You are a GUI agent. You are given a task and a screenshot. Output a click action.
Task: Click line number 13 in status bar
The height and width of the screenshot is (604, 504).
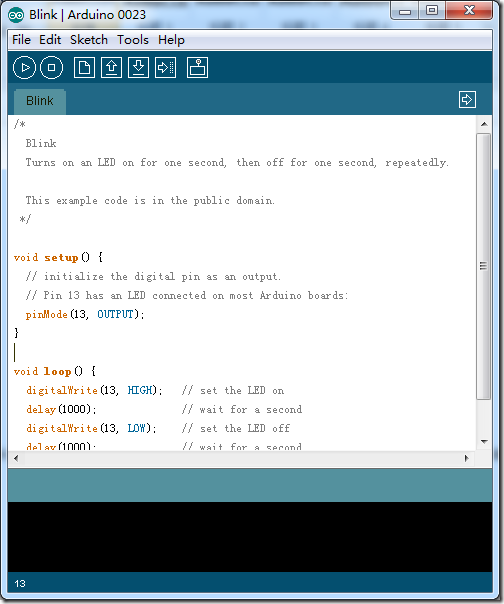[x=20, y=584]
